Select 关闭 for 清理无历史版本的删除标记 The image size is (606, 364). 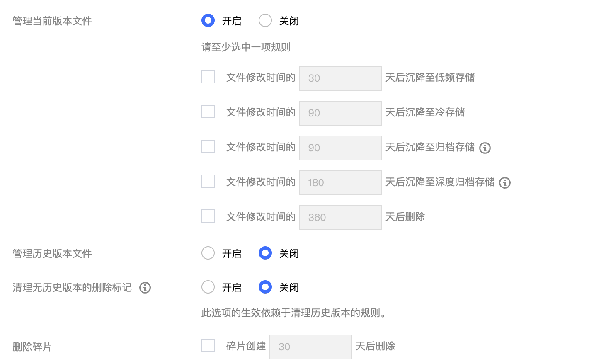tap(265, 287)
